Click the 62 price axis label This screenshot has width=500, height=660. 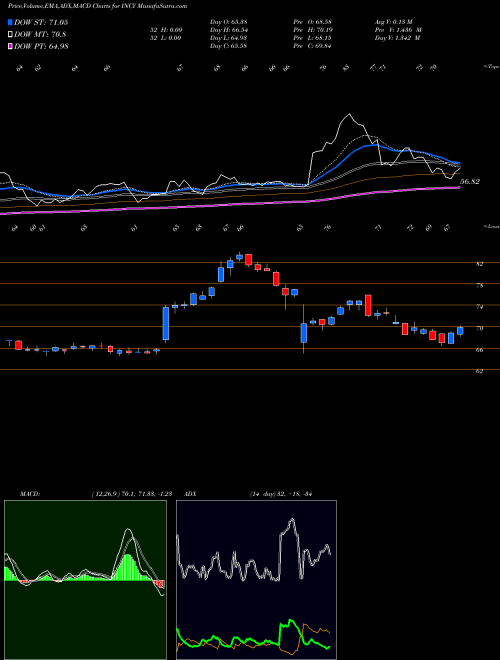tap(479, 371)
